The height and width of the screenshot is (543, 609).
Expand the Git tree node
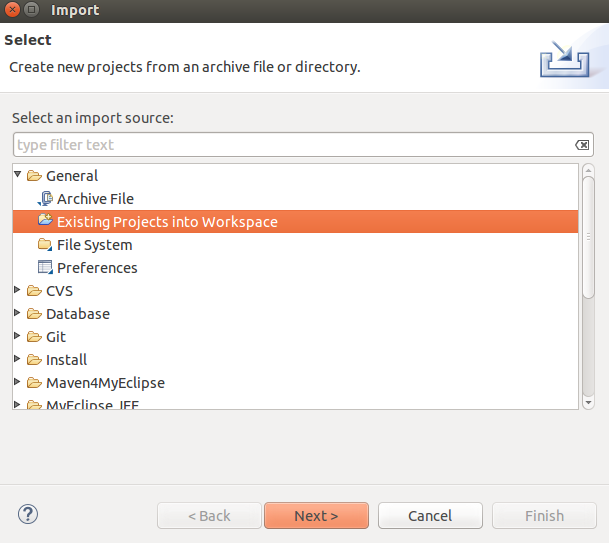[18, 337]
